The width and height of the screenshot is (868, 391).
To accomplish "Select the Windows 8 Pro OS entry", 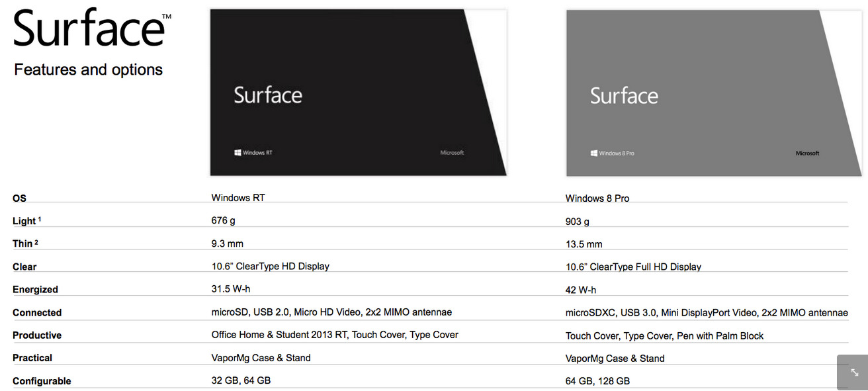I will [597, 198].
